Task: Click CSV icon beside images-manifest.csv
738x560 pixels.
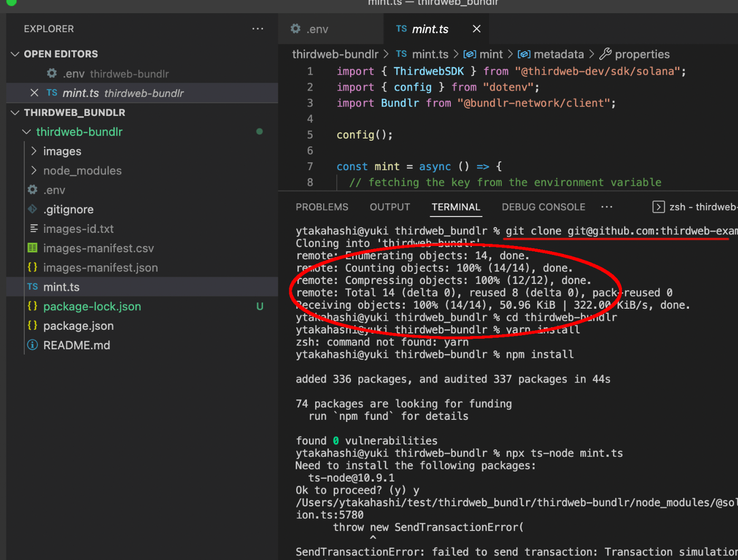Action: [x=33, y=248]
